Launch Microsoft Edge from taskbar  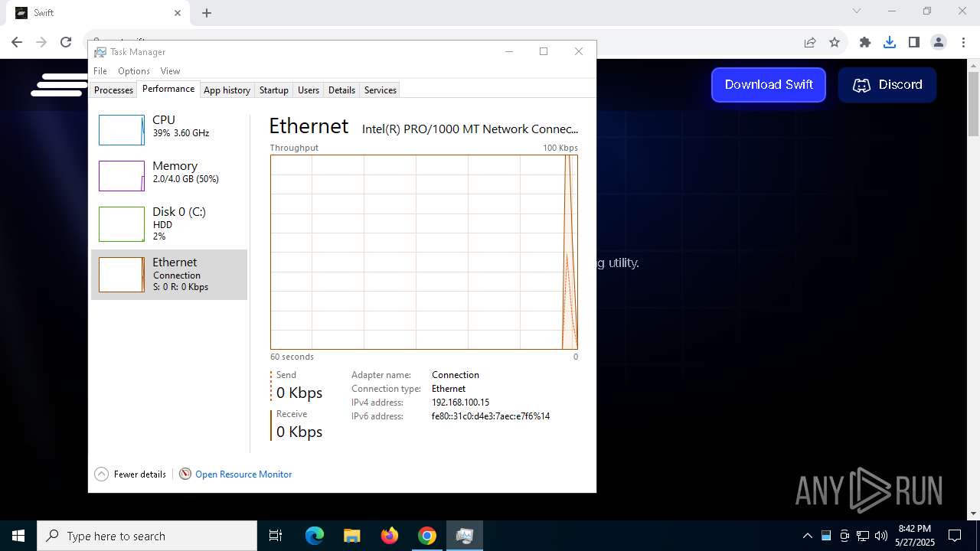click(x=315, y=536)
